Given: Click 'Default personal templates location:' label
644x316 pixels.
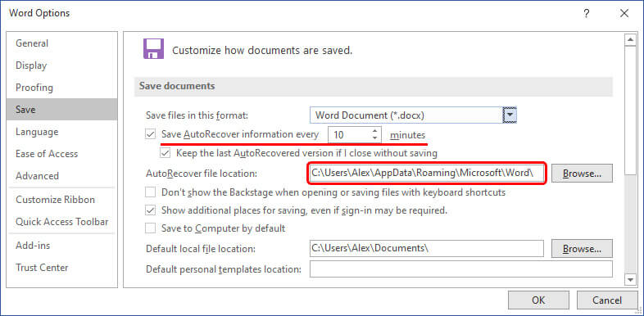Looking at the screenshot, I should point(224,269).
